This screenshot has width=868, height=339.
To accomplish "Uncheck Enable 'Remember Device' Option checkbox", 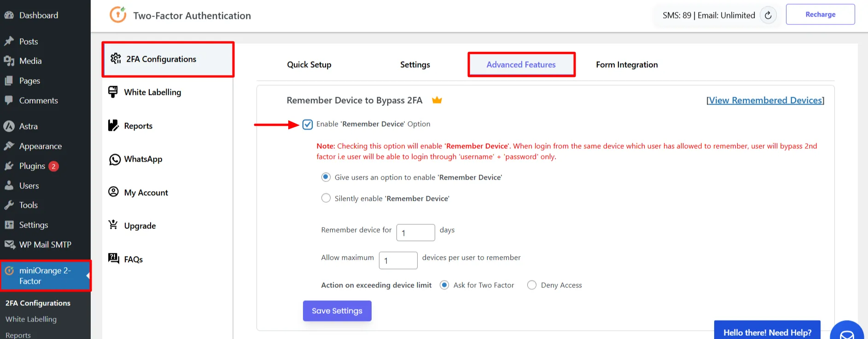I will pos(308,124).
